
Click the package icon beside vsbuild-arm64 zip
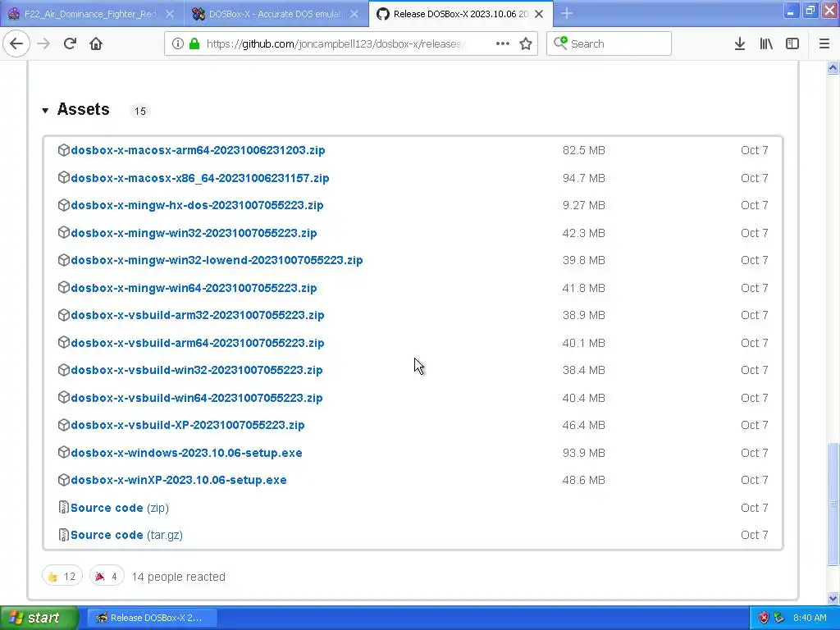(x=64, y=342)
